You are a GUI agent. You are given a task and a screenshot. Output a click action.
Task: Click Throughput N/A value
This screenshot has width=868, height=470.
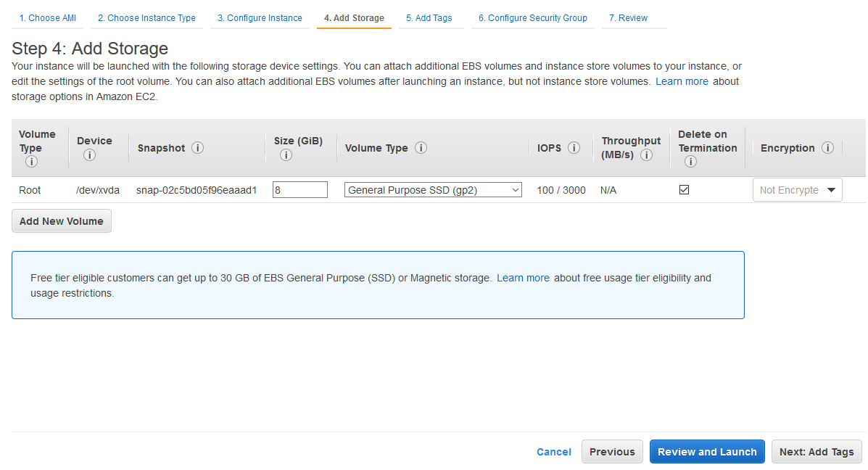pos(608,190)
